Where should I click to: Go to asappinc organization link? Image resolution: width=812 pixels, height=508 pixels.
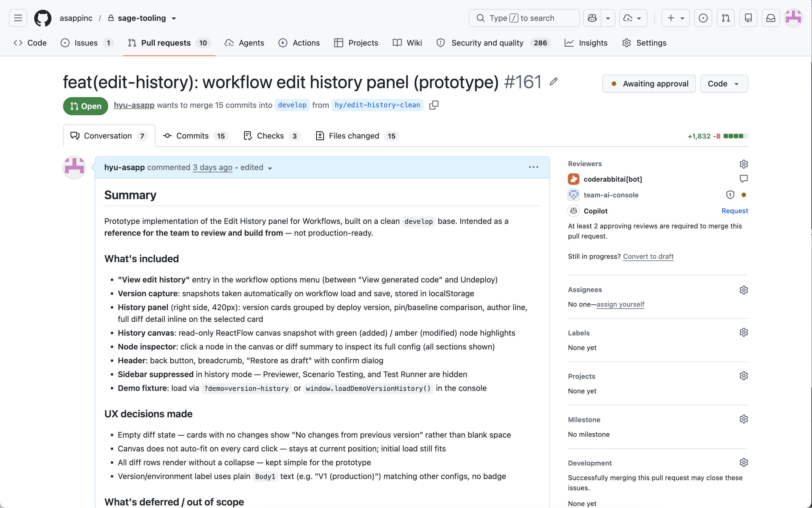[x=76, y=18]
